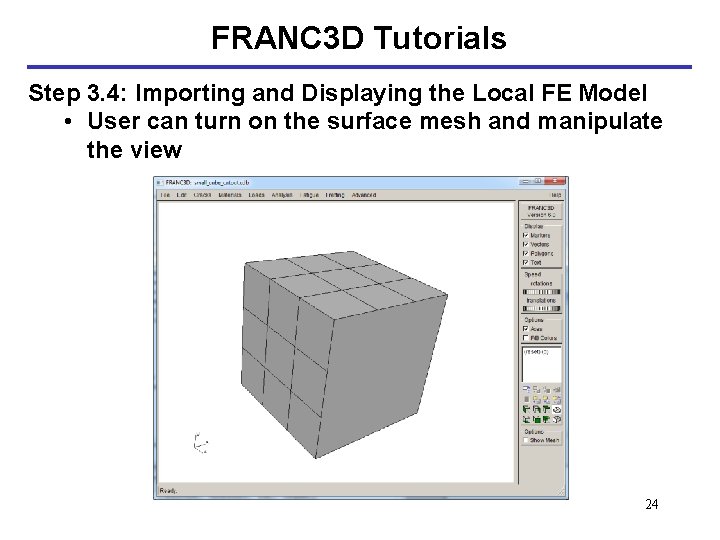
Task: Click the FRANC3D Version label button
Action: [x=541, y=211]
